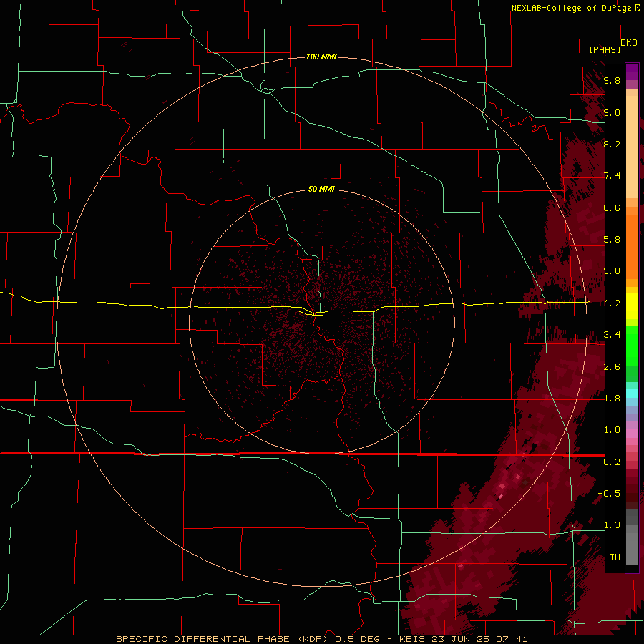
Task: Click the KBIS station ID in the caption
Action: point(412,639)
